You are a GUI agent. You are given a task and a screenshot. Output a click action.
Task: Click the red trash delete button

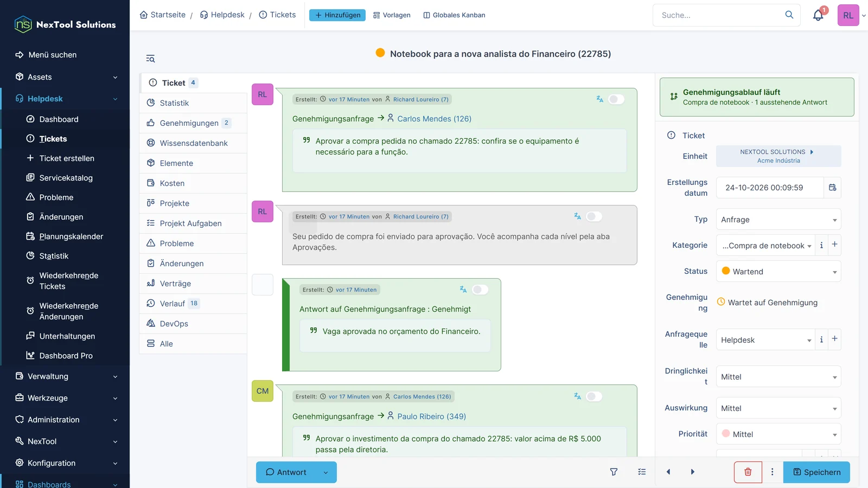pyautogui.click(x=748, y=472)
